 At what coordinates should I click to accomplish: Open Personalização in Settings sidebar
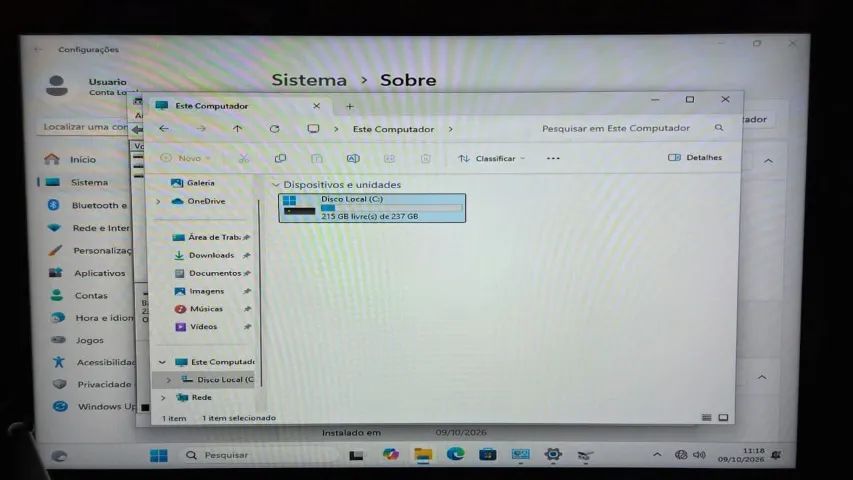click(x=90, y=250)
